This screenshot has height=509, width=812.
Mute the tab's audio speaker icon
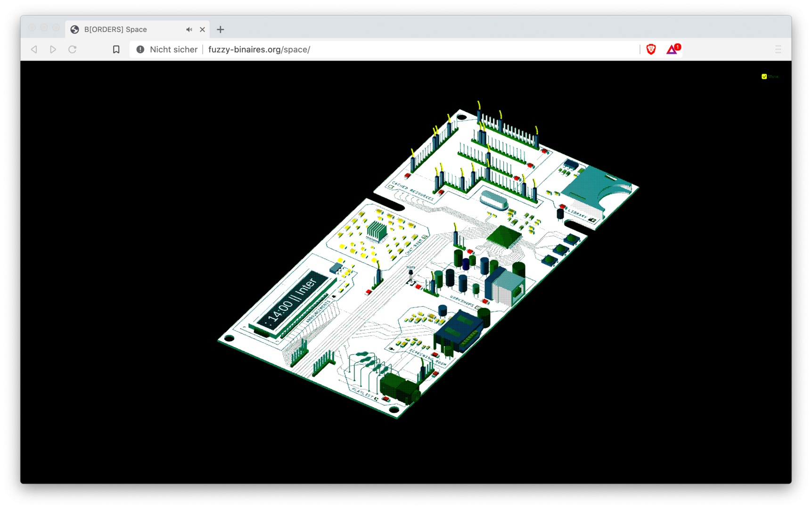(x=189, y=29)
